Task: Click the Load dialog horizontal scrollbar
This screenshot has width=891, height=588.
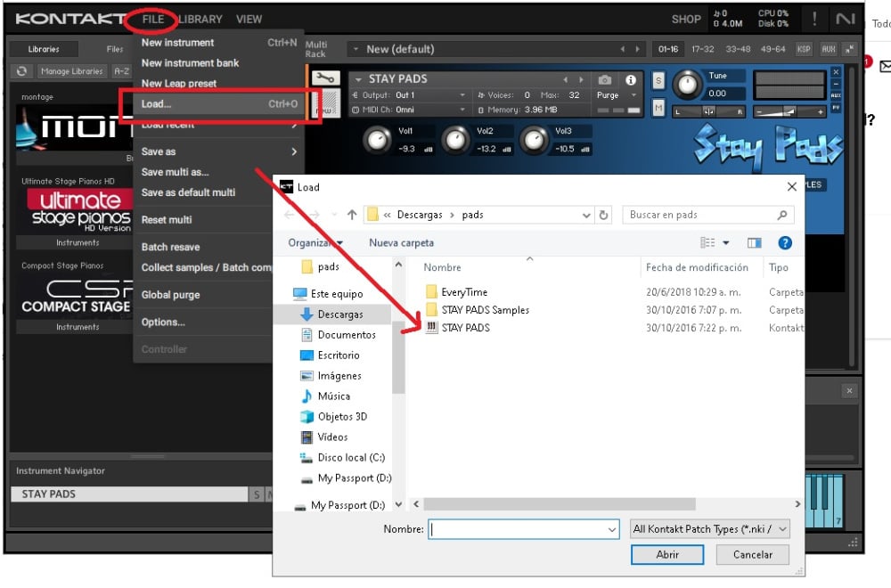Action: (560, 504)
